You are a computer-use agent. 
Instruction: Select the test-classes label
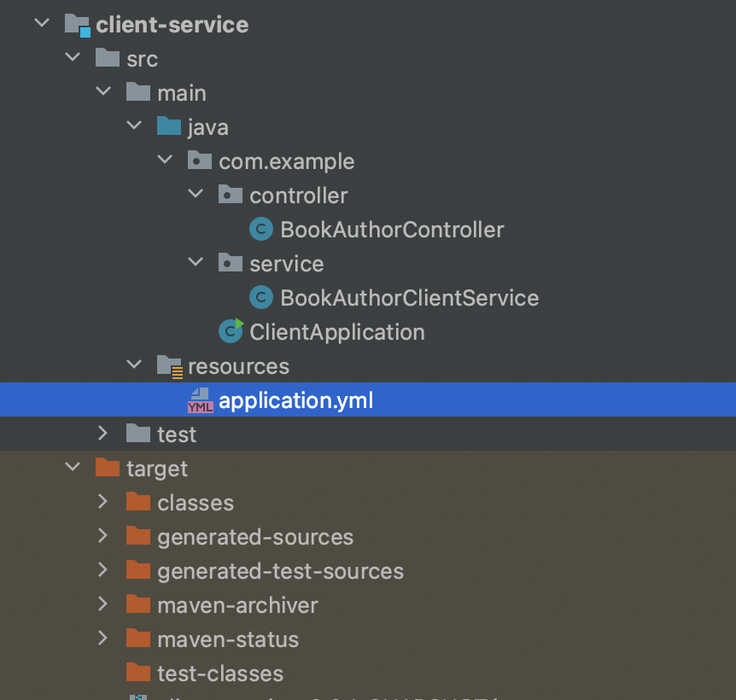pyautogui.click(x=220, y=674)
